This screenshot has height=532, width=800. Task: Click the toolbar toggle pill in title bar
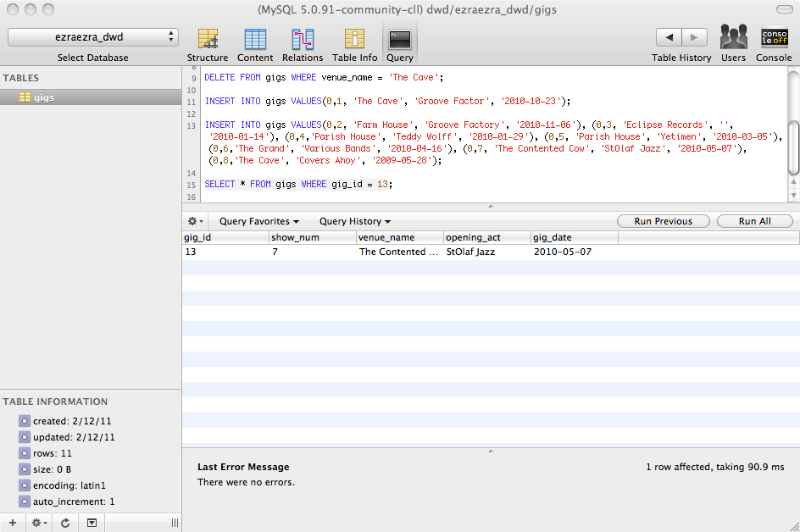(x=784, y=9)
